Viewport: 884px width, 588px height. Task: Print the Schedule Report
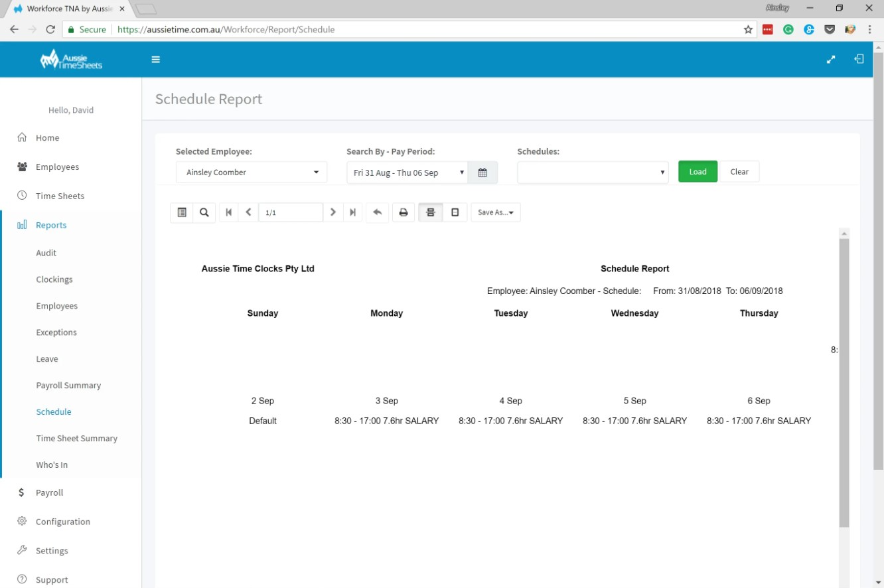[x=404, y=212]
